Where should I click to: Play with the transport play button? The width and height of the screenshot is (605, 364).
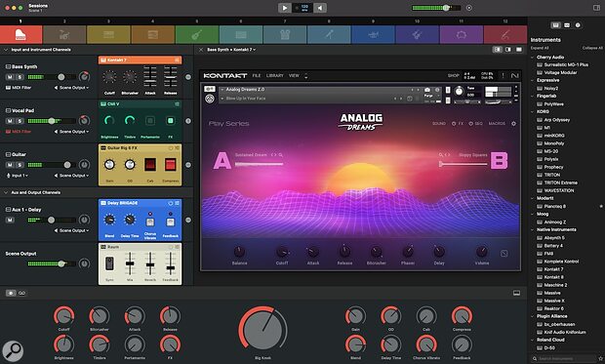coord(285,8)
